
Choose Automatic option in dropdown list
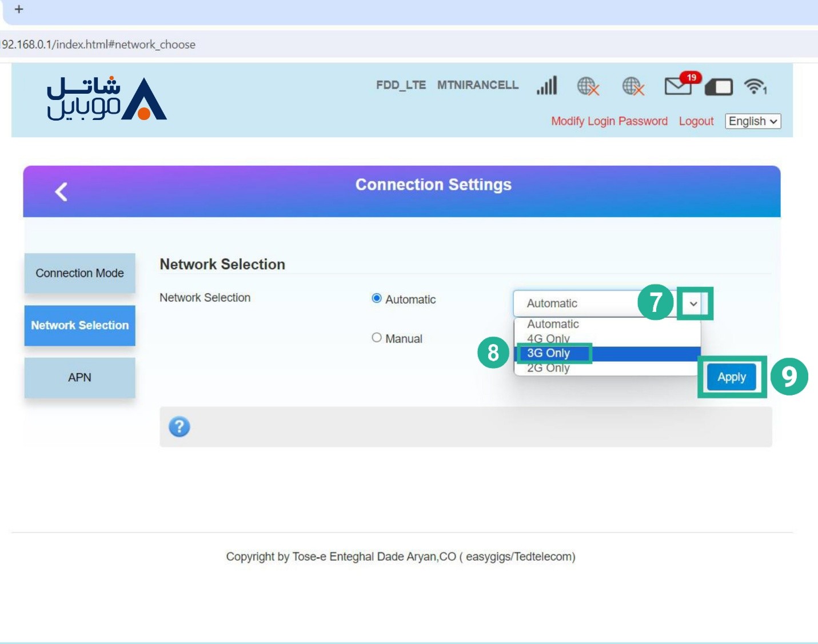[607, 324]
